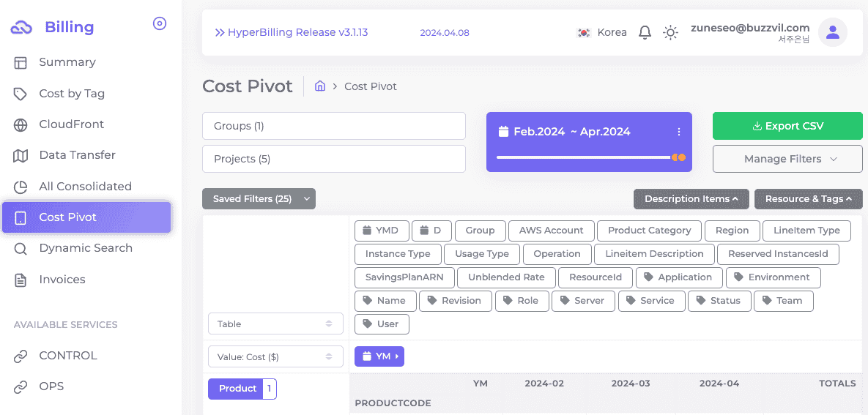Click the Export CSV button

point(787,126)
